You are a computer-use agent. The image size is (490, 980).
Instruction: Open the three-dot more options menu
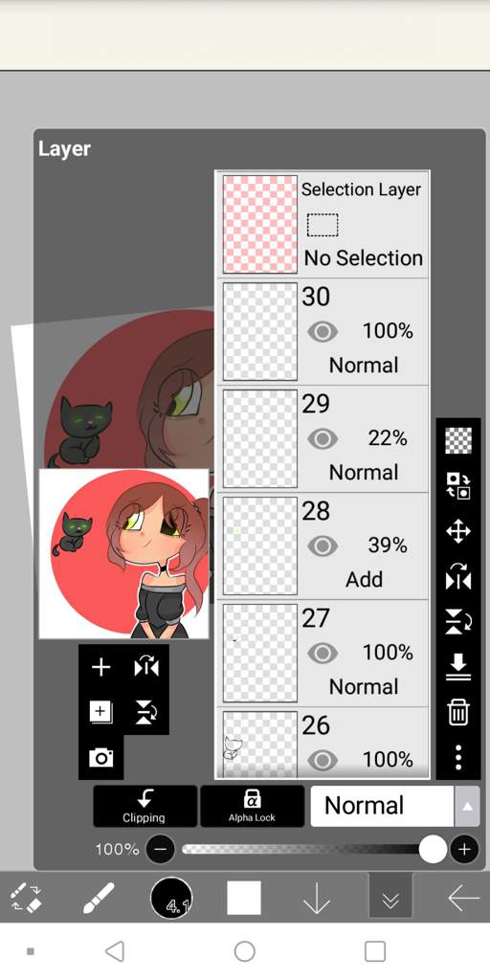click(458, 757)
